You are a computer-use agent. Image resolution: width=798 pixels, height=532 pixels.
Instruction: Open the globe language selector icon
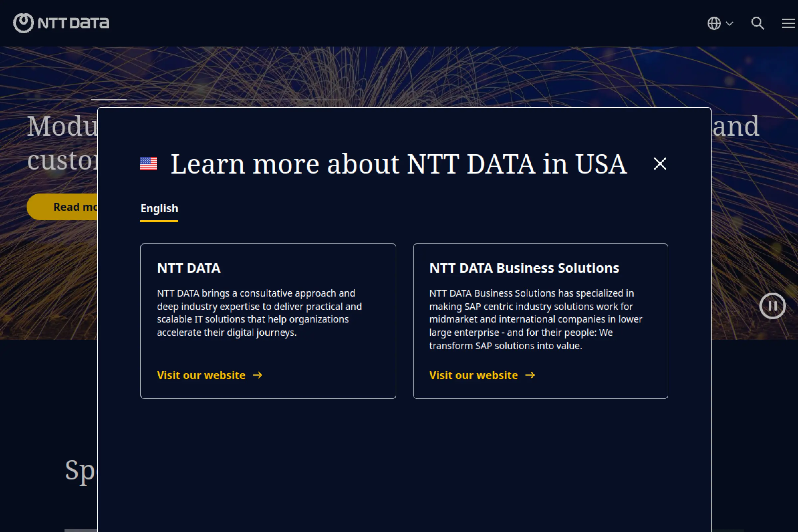pyautogui.click(x=715, y=23)
